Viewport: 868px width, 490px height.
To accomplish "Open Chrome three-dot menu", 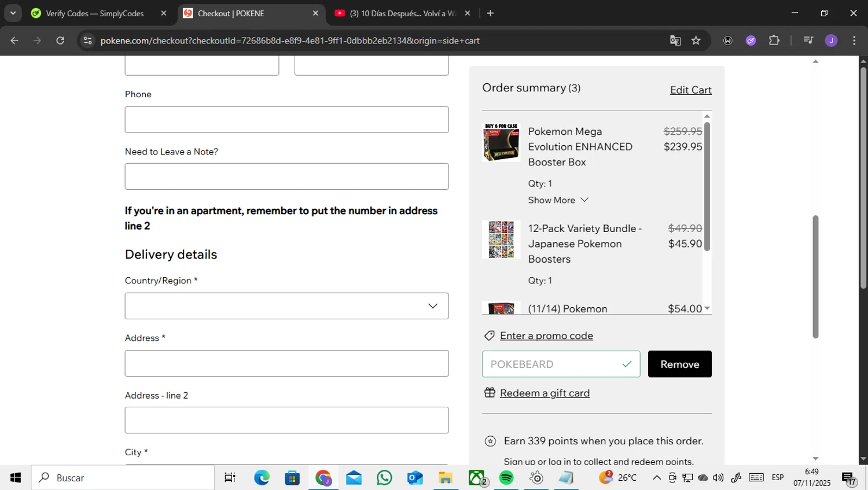I will click(854, 40).
